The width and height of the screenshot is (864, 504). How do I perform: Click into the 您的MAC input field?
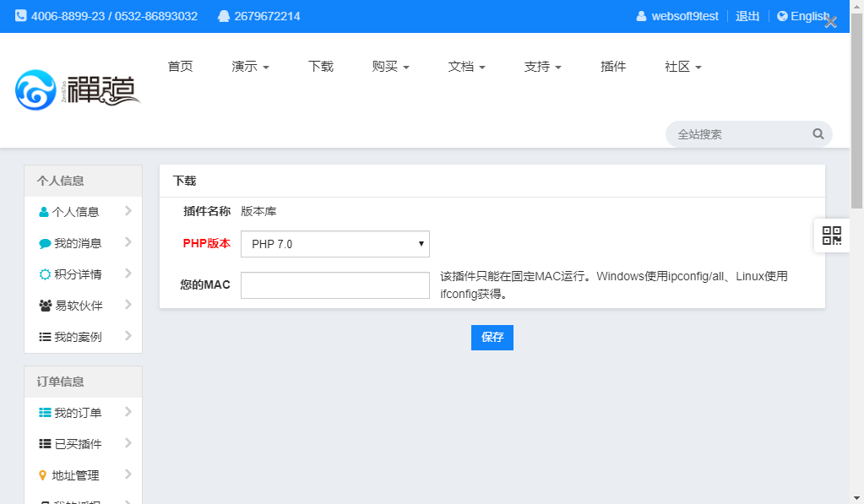pyautogui.click(x=335, y=285)
